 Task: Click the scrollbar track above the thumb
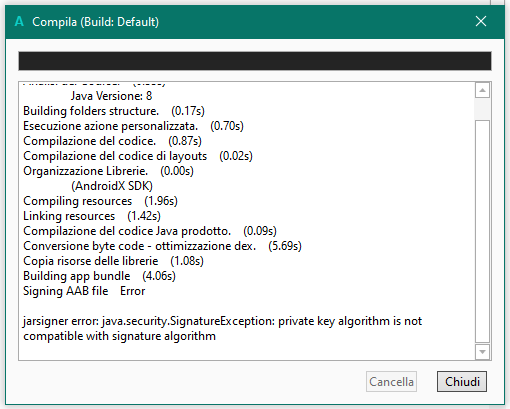pyautogui.click(x=482, y=109)
